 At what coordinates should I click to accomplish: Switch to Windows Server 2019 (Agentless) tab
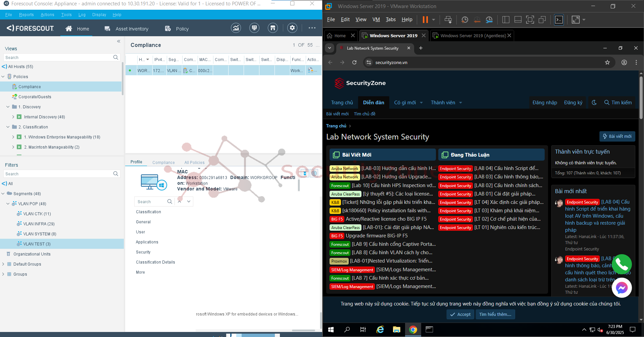pyautogui.click(x=473, y=36)
